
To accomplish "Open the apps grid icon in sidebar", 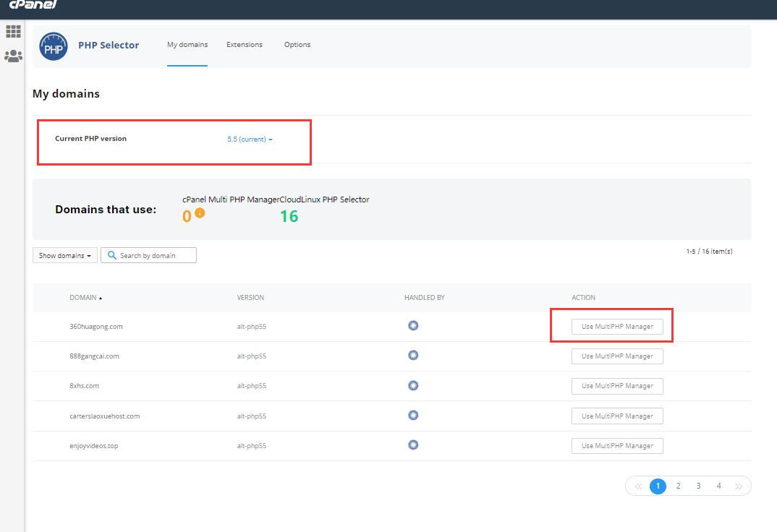I will click(x=13, y=31).
